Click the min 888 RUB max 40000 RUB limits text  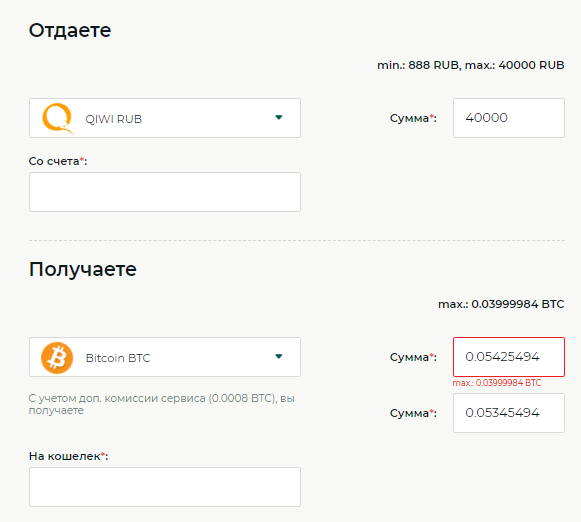pyautogui.click(x=471, y=65)
